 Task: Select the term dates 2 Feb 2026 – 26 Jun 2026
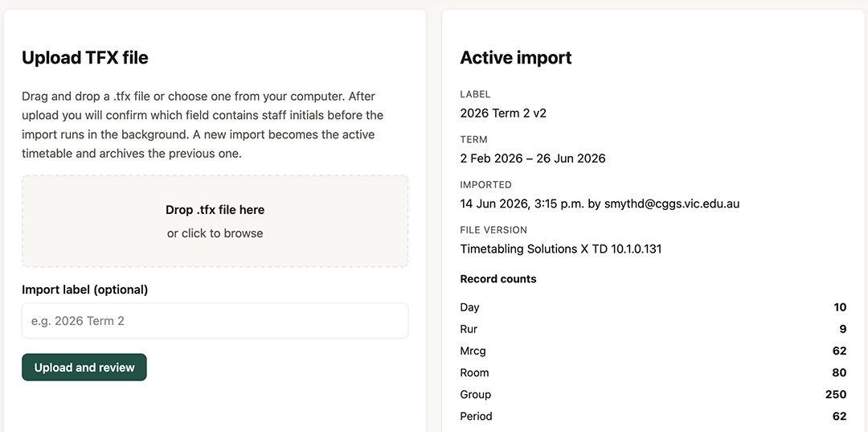tap(533, 158)
